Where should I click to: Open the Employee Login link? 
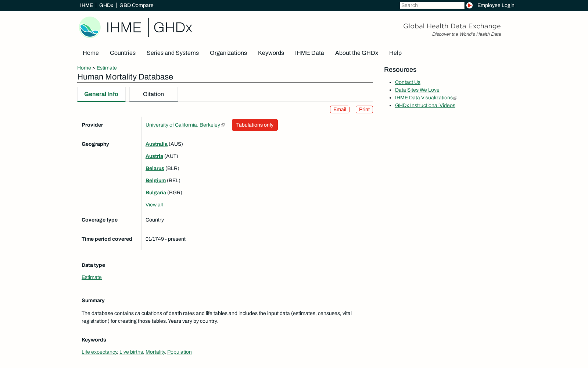point(496,6)
